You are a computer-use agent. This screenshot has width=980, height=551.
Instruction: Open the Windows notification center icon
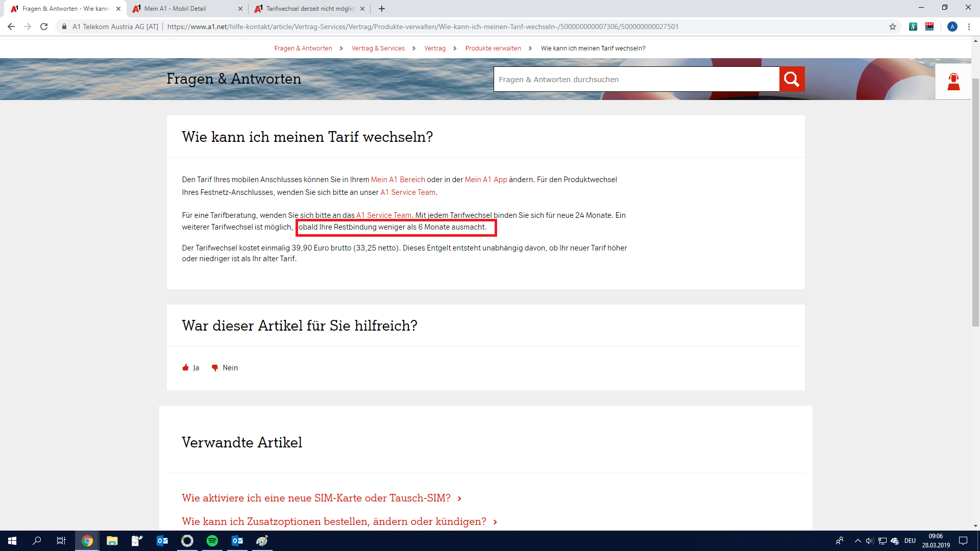pyautogui.click(x=963, y=541)
